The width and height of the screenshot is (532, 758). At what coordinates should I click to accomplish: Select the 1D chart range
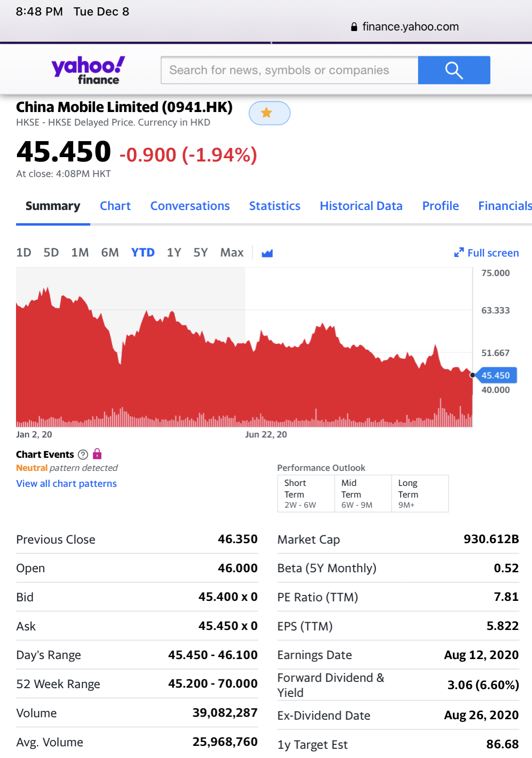(x=24, y=253)
